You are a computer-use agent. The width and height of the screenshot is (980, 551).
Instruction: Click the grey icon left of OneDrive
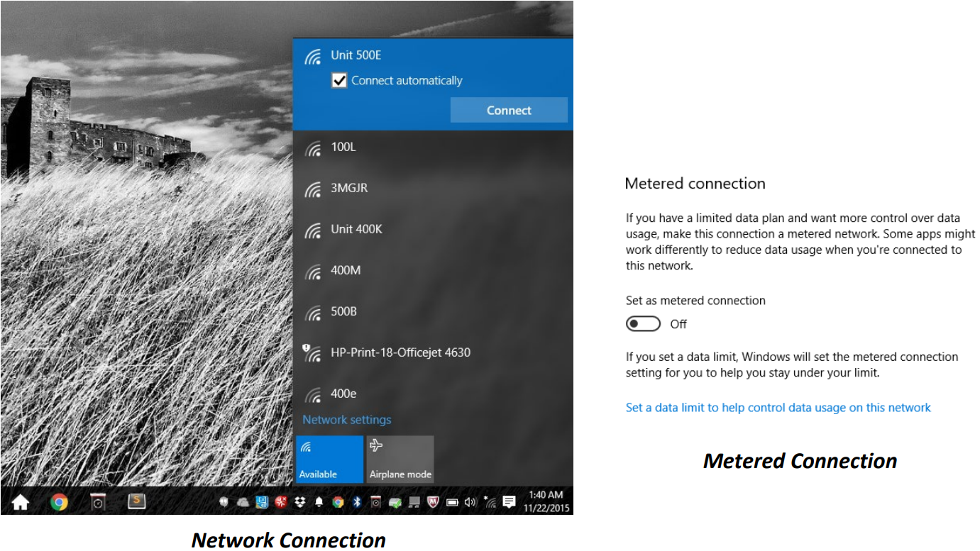coord(224,502)
